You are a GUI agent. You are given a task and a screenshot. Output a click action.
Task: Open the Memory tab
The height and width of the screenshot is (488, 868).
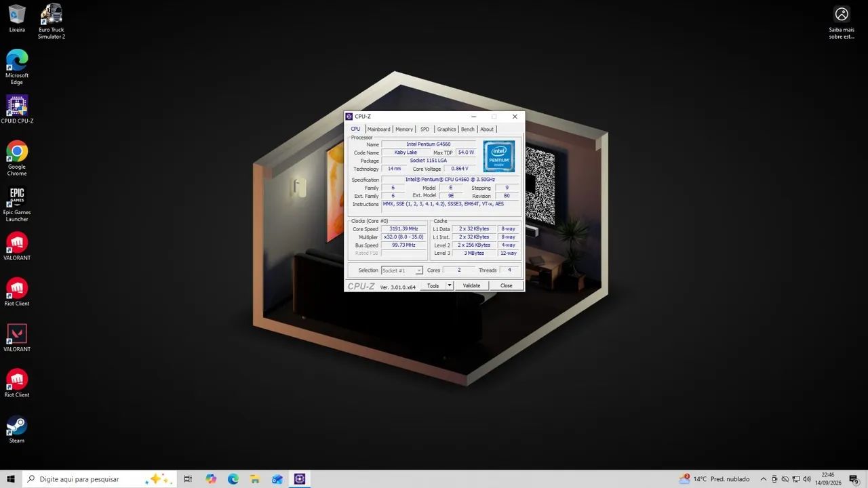tap(404, 129)
